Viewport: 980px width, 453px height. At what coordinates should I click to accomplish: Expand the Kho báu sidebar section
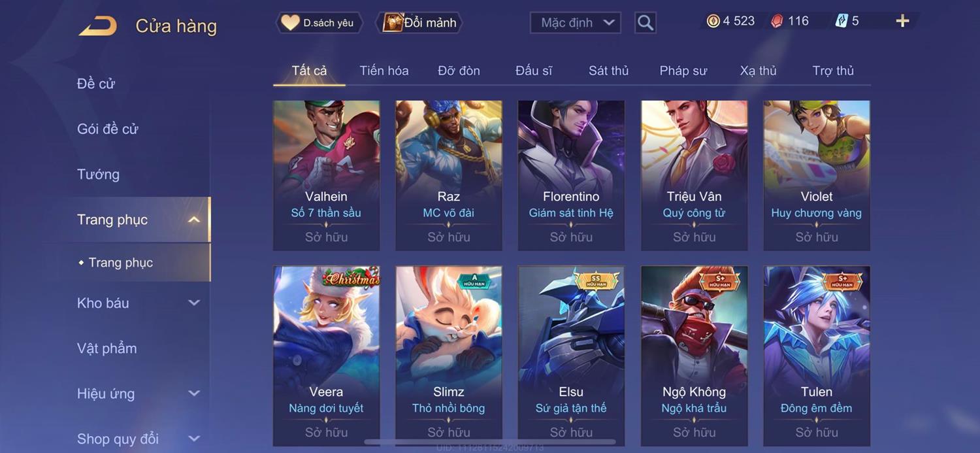194,303
